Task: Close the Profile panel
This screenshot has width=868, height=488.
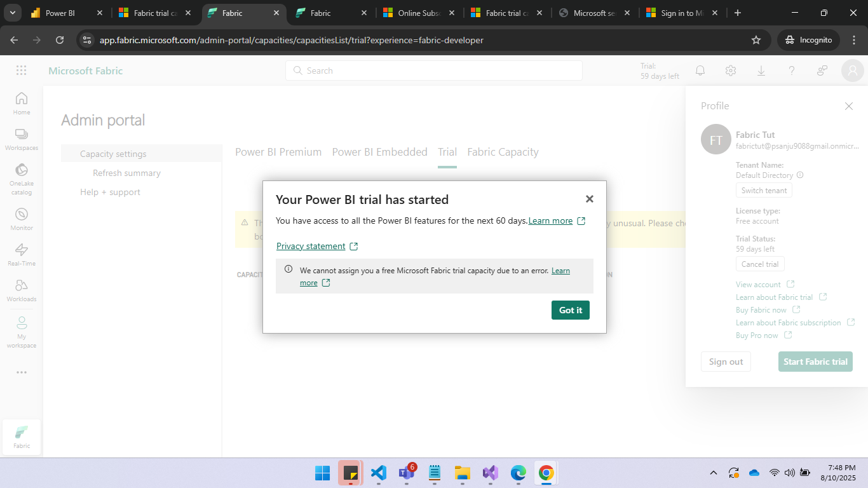Action: click(848, 106)
